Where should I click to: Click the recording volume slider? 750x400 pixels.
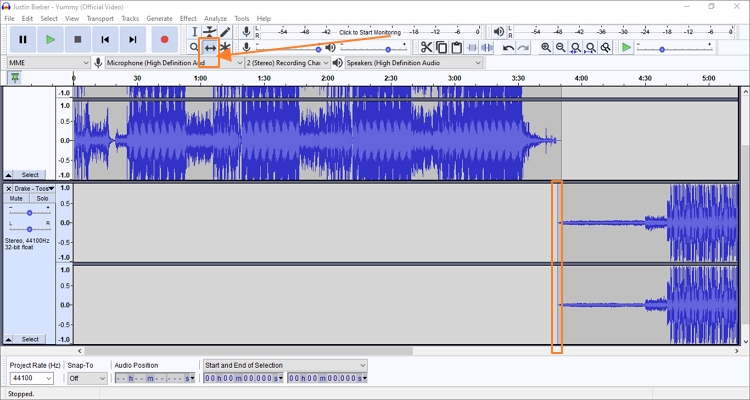pos(287,49)
